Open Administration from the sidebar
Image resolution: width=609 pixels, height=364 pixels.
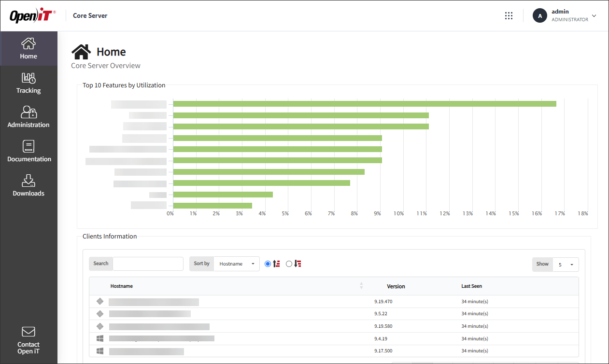[28, 117]
